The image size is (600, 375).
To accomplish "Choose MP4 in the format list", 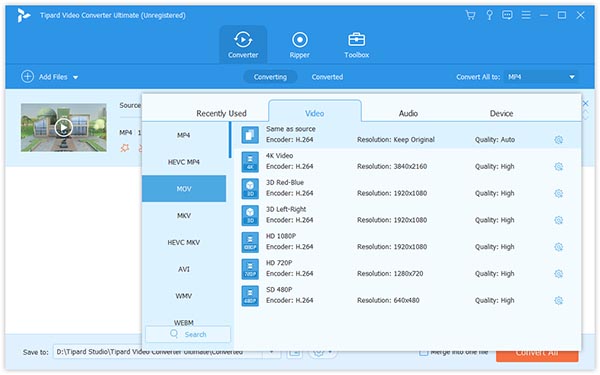I will 184,135.
